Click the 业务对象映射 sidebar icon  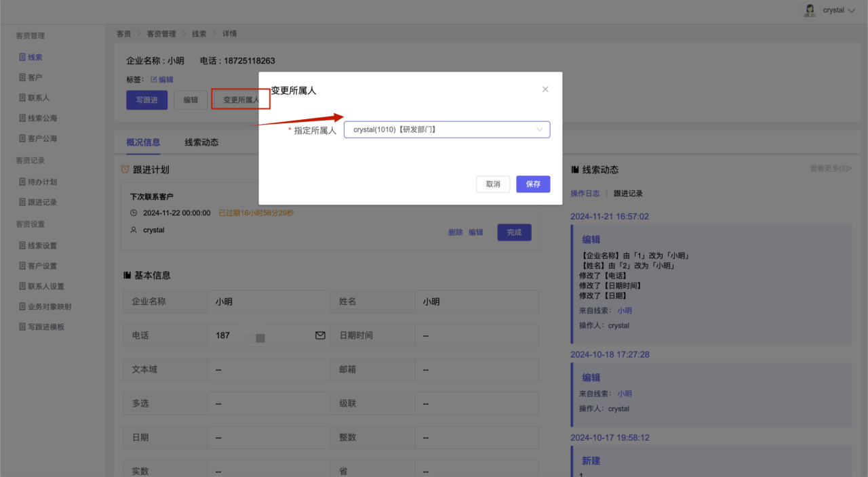22,306
